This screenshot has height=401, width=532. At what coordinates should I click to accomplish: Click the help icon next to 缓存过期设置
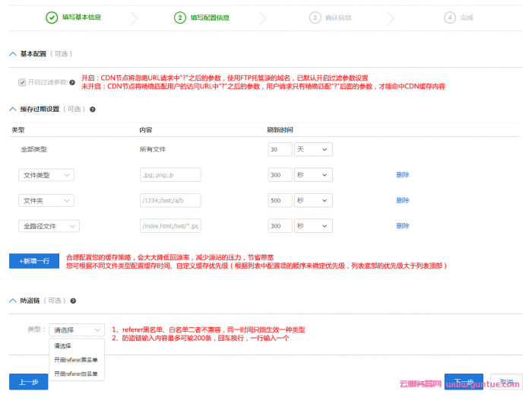(x=93, y=110)
